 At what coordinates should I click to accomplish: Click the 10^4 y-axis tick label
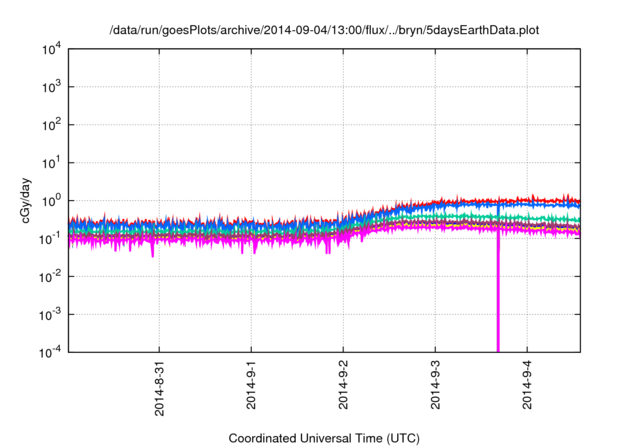pos(51,50)
